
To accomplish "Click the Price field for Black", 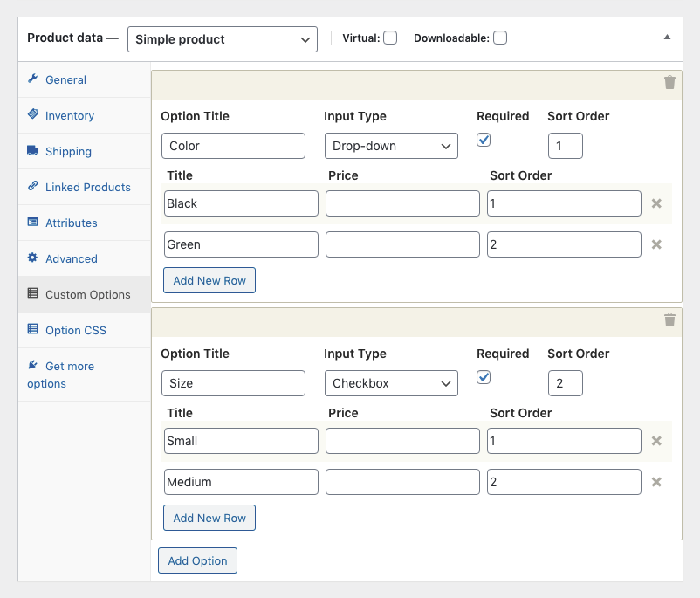I will (402, 203).
